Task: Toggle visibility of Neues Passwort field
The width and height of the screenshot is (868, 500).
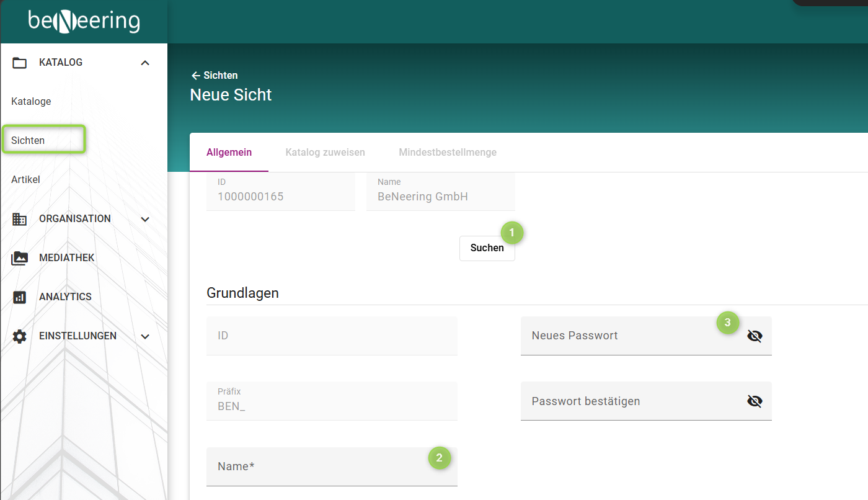Action: point(755,336)
